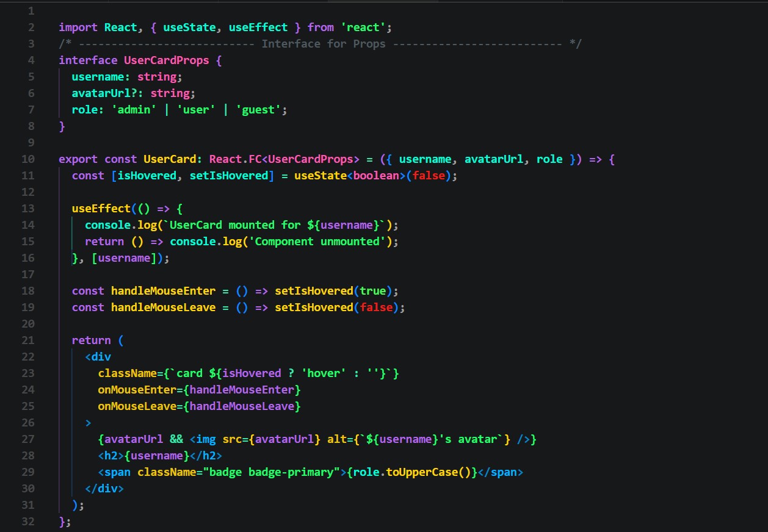Select the 'guest' string literal on line 7
Viewport: 768px width, 532px height.
pyautogui.click(x=258, y=110)
